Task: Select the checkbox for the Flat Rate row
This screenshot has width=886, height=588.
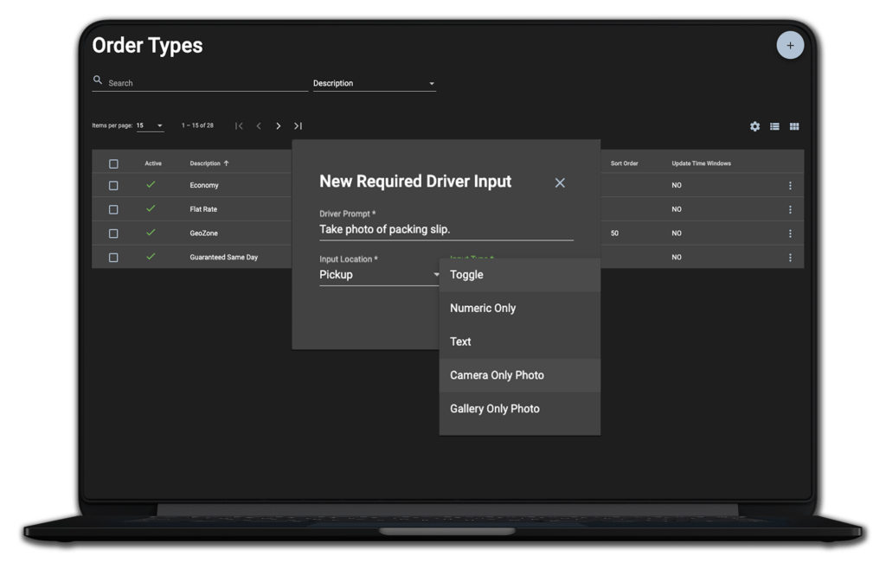Action: point(114,208)
